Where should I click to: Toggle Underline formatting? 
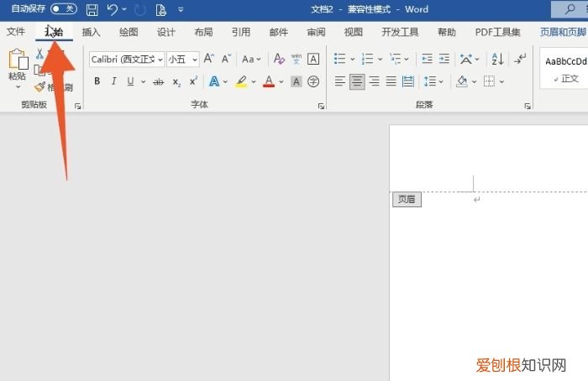130,81
